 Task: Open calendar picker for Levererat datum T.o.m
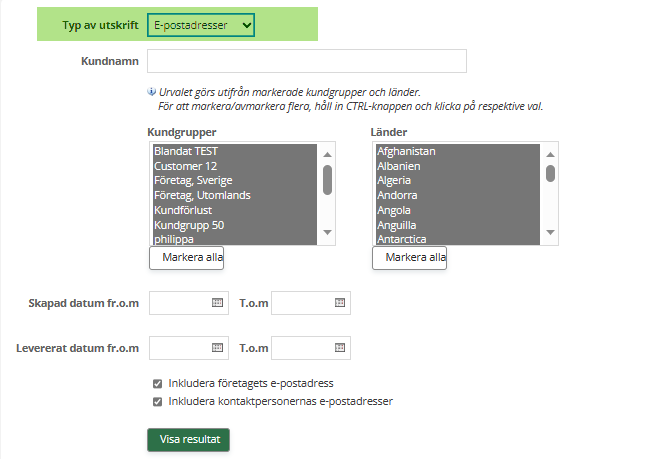[339, 348]
